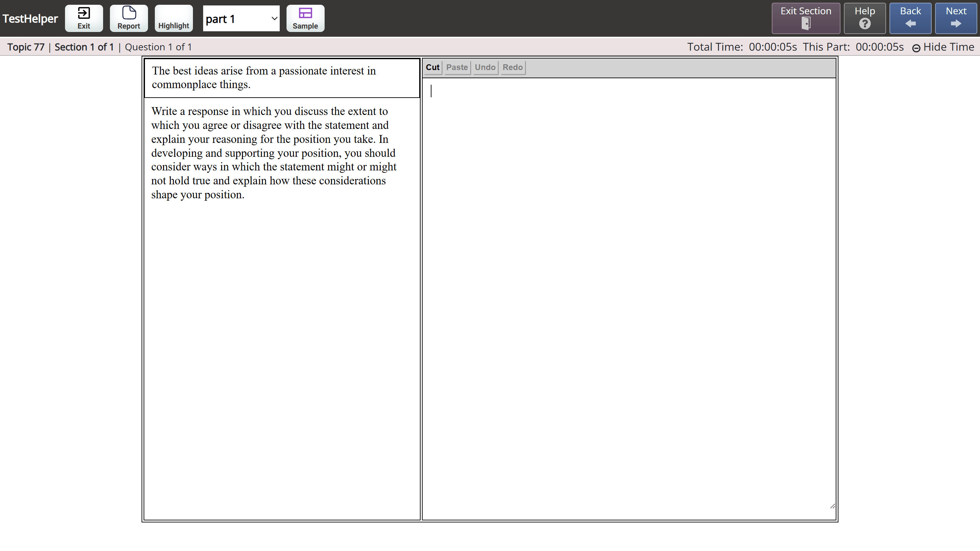This screenshot has height=551, width=980.
Task: Open the Report document icon
Action: pyautogui.click(x=129, y=18)
